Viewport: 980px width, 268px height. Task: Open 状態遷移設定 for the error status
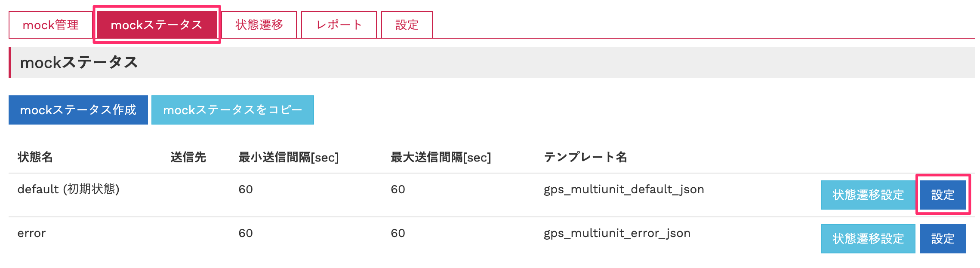tap(868, 239)
